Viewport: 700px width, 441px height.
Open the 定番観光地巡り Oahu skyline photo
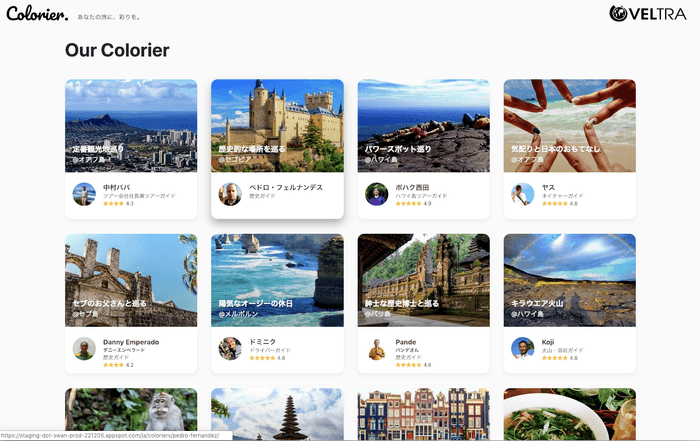(131, 115)
